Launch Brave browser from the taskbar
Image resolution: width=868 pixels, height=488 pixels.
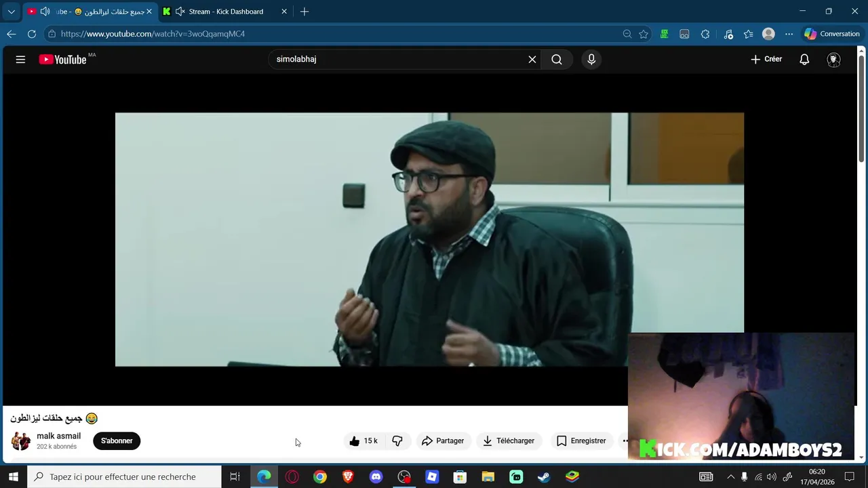[x=348, y=477]
